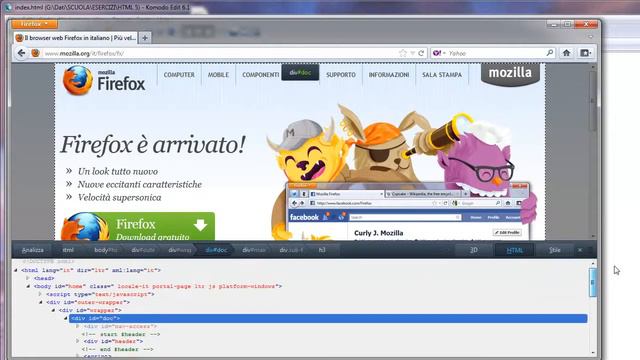Select the Firefox in italiano browser tab
The image size is (640, 360).
click(76, 38)
